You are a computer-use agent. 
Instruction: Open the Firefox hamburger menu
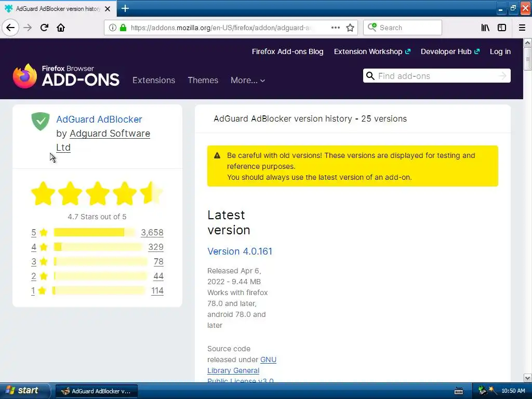click(522, 28)
